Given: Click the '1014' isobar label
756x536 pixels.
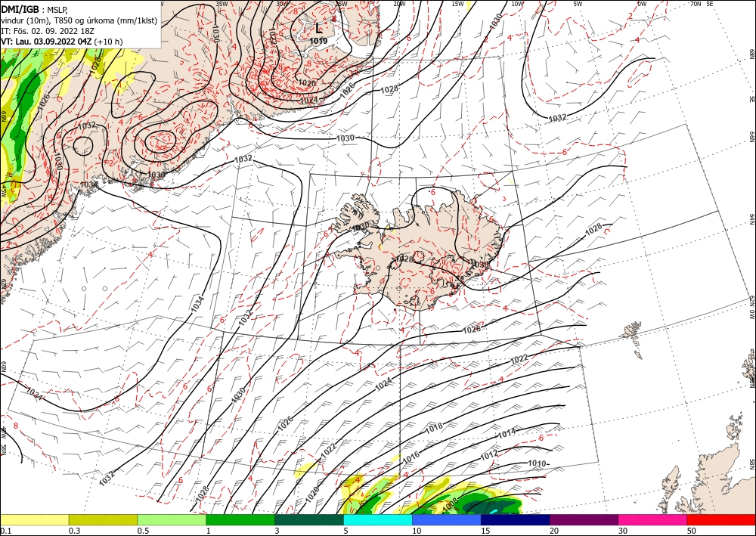Looking at the screenshot, I should coord(507,433).
